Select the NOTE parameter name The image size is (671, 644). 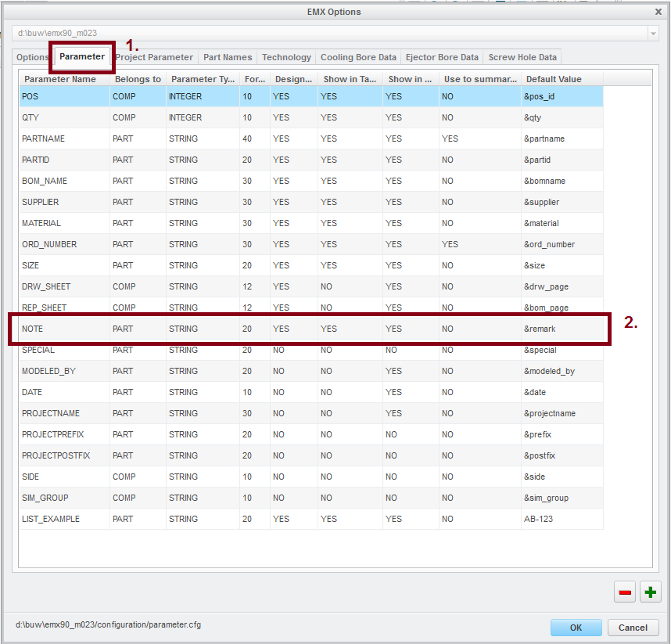[x=33, y=329]
